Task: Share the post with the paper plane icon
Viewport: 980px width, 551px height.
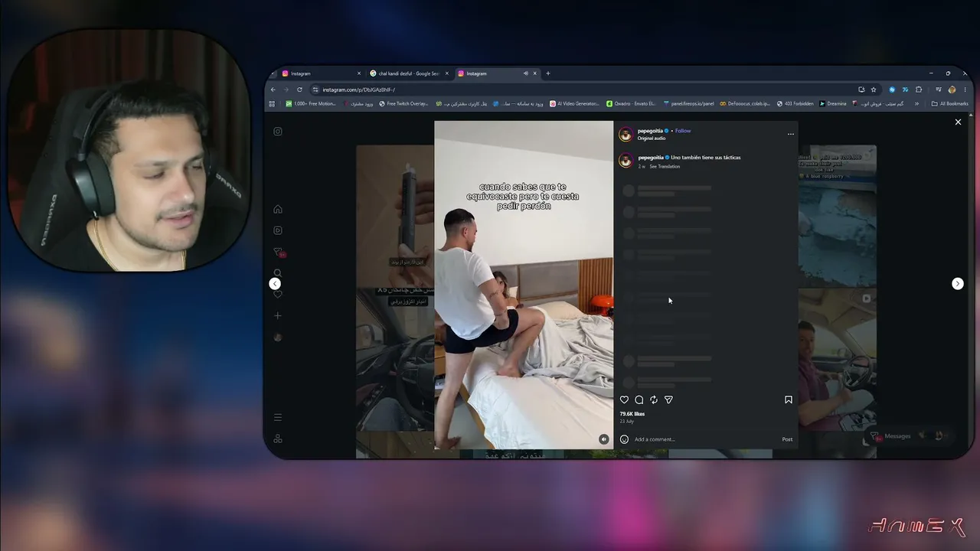Action: (668, 399)
